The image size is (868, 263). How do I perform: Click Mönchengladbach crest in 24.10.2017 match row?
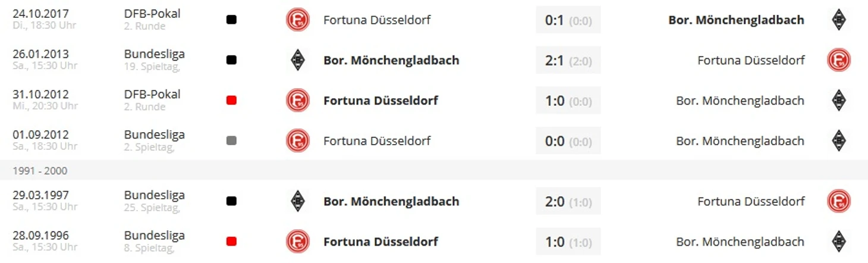click(x=838, y=20)
